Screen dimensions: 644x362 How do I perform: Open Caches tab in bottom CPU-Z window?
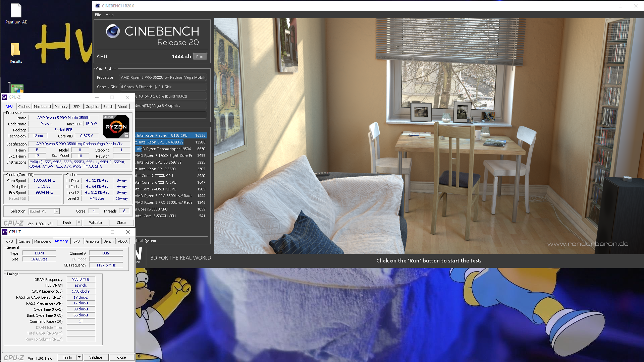tap(24, 241)
